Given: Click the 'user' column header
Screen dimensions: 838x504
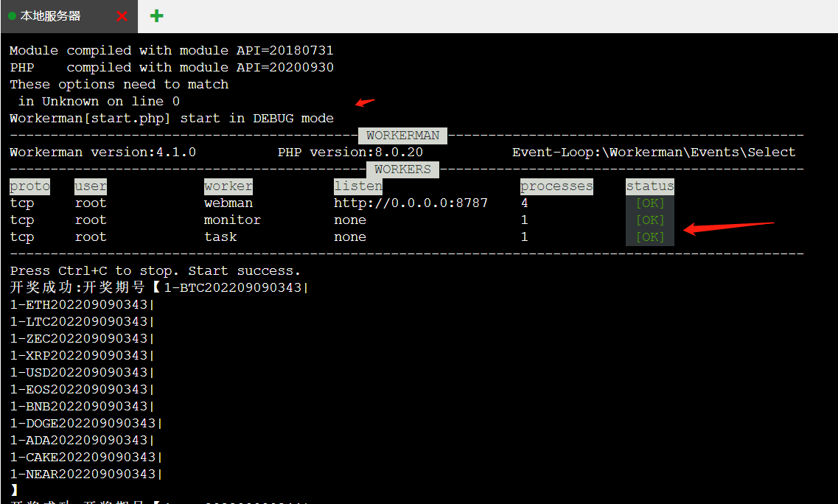Looking at the screenshot, I should (91, 186).
